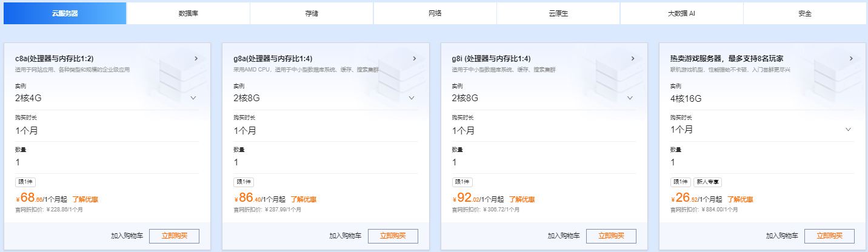Click 立即购买 on the c8a card
This screenshot has width=868, height=252.
click(175, 236)
